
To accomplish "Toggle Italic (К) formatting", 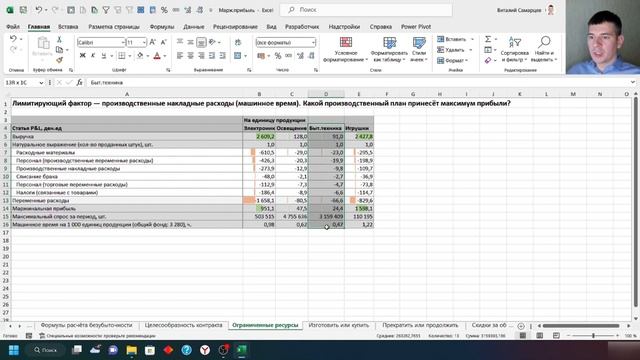I will [x=93, y=56].
